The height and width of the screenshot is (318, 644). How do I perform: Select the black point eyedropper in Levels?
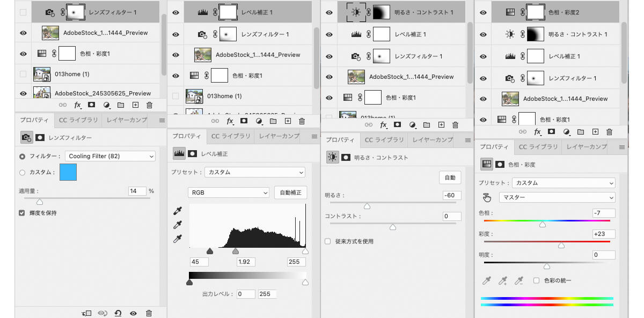click(x=178, y=211)
